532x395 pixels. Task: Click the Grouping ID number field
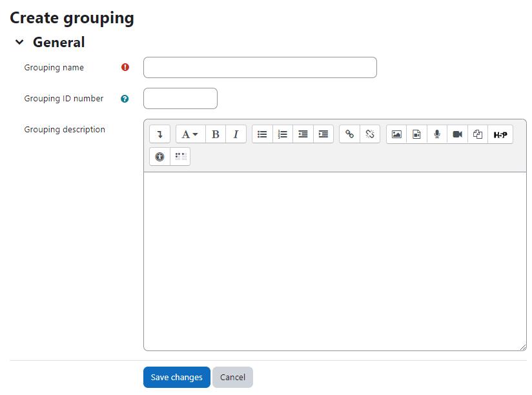(x=180, y=98)
